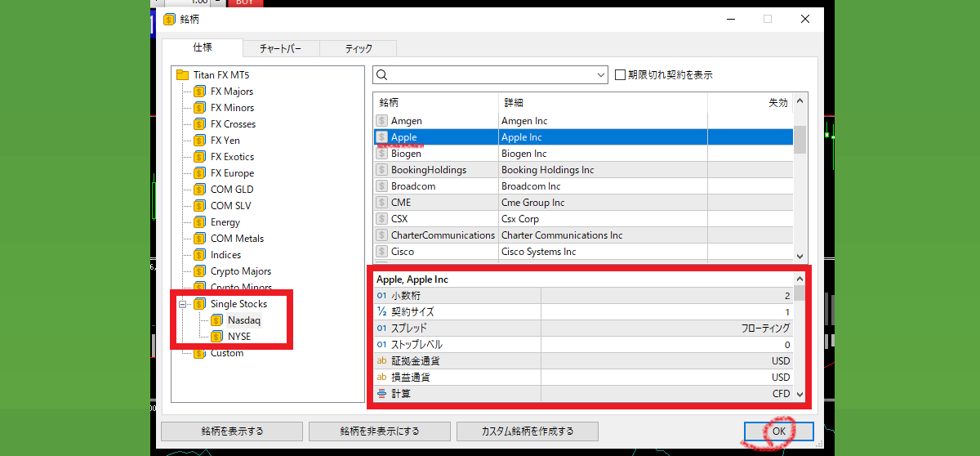Screen dimensions: 980x456
Task: Click the dollar icon beside CME
Action: coord(382,203)
